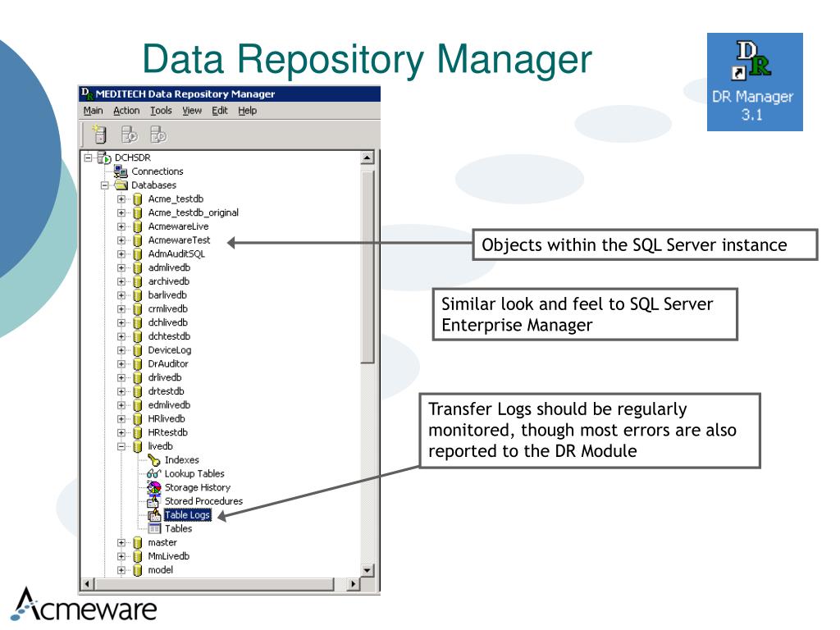Click the archivedb database icon
Viewport: 840px width, 630px height.
(x=138, y=282)
